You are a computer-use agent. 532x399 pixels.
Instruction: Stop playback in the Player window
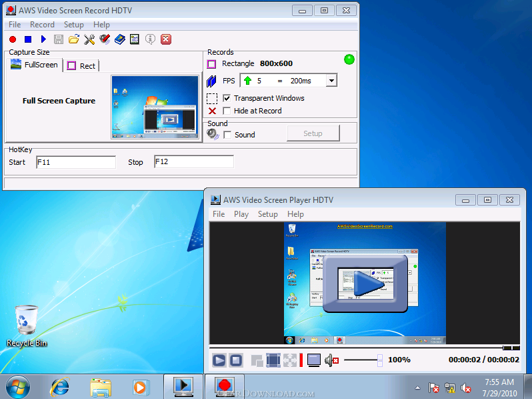tap(236, 360)
